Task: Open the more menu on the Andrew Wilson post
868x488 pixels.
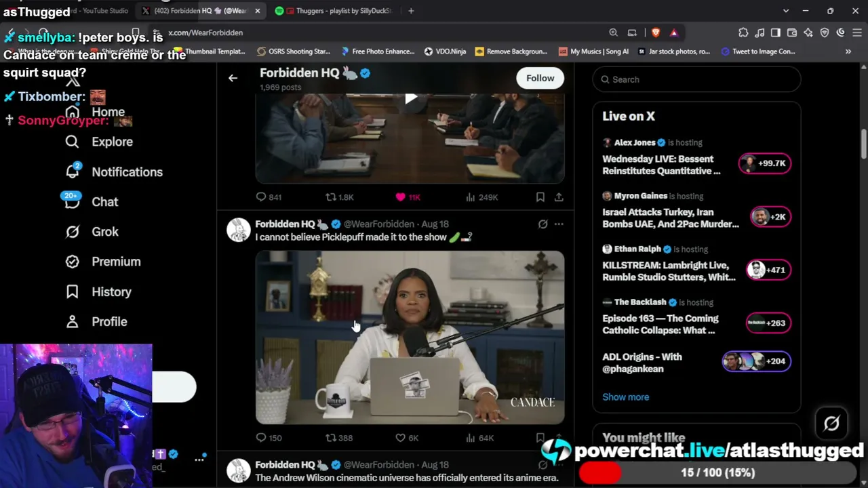Action: coord(559,465)
